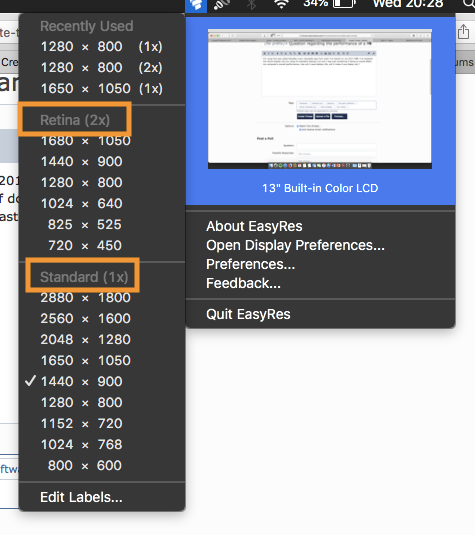
Task: Choose Standard 1650 × 1050 resolution
Action: point(102,361)
